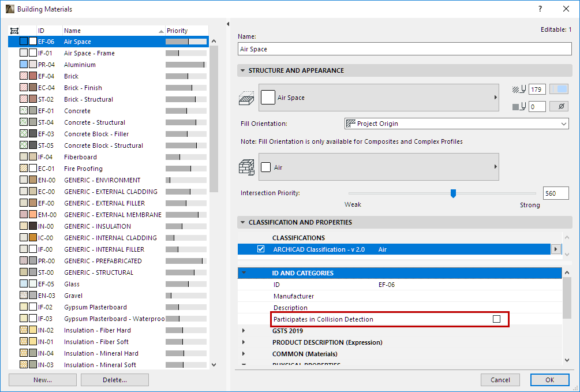Expand the GSTS 2019 section
Image resolution: width=580 pixels, height=392 pixels.
click(245, 331)
